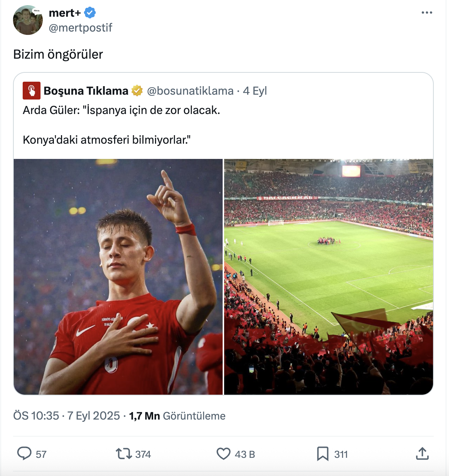Screen dimensions: 449x476
Task: Click the repost arrows icon
Action: point(123,454)
